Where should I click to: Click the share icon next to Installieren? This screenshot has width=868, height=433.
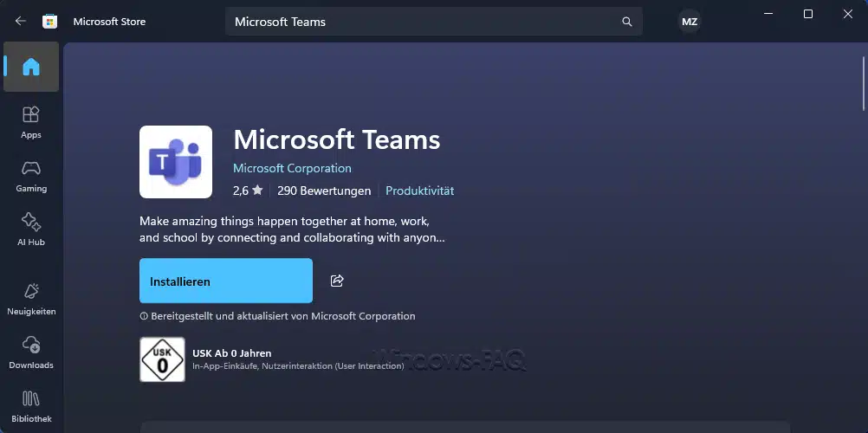(x=338, y=281)
